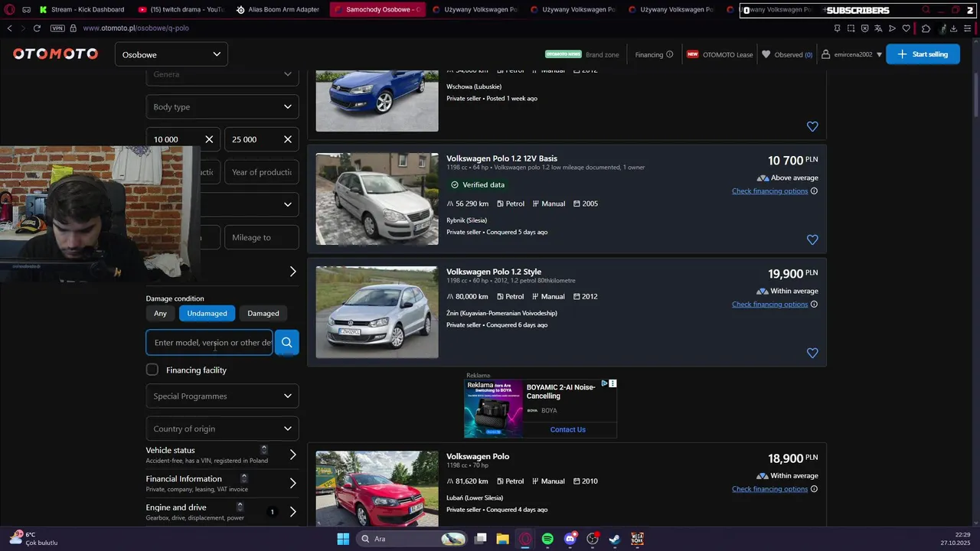This screenshot has height=551, width=980.
Task: Open the silver Polo Basis thumbnail
Action: 377,199
